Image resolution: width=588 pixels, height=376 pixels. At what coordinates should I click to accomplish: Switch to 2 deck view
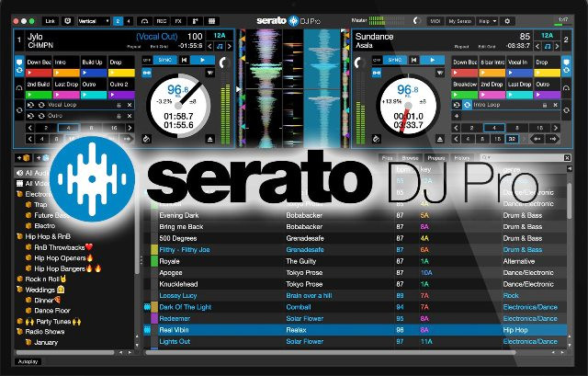[x=118, y=21]
